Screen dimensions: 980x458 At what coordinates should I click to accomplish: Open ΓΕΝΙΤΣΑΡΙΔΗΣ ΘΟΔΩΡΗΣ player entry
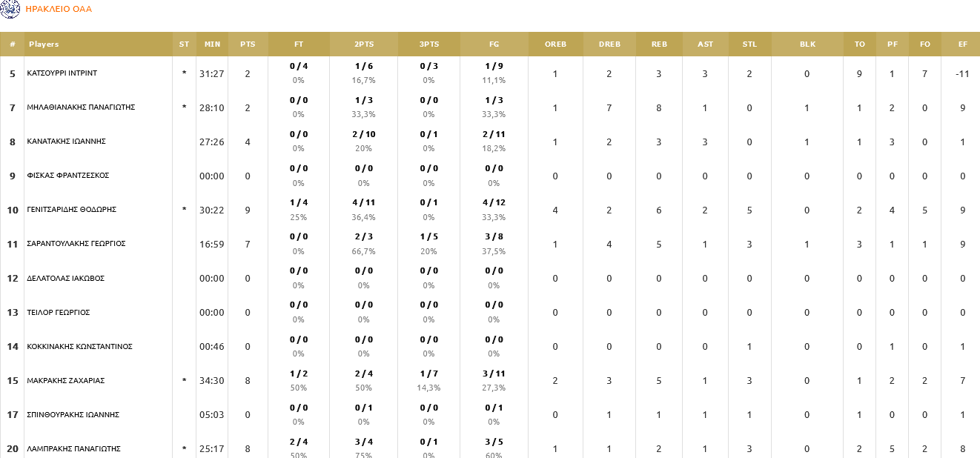tap(71, 210)
